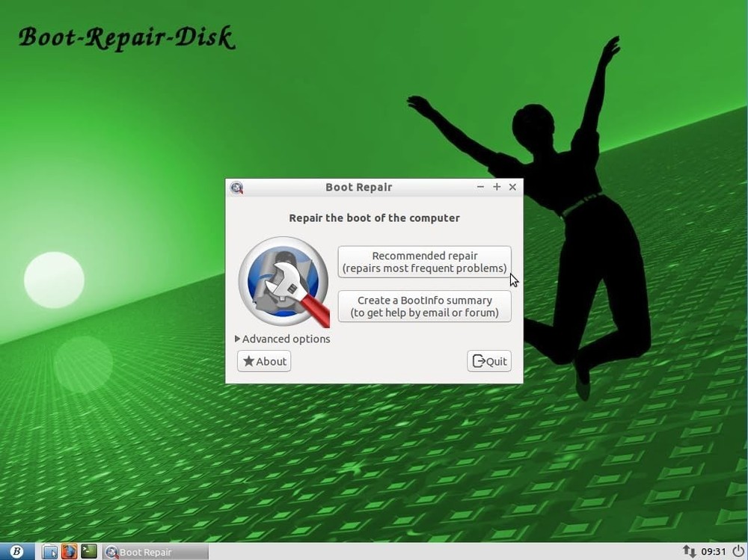The width and height of the screenshot is (748, 560).
Task: Click the magnifier icon in the title bar
Action: coord(236,188)
